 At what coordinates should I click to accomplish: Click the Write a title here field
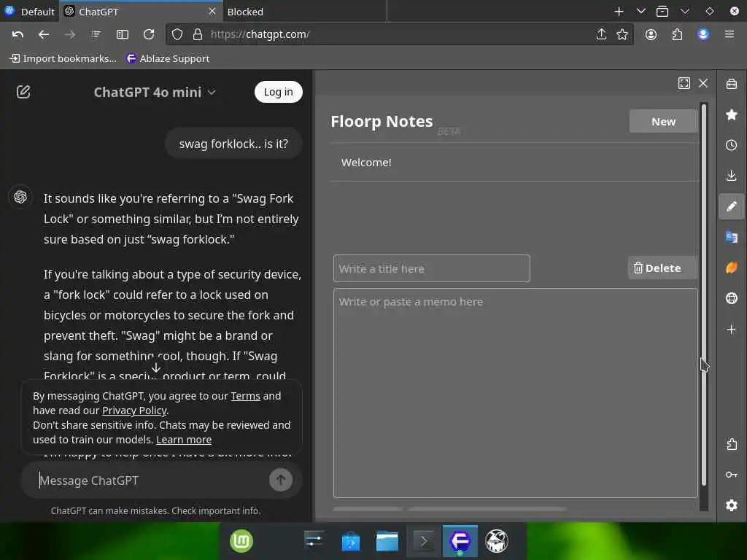pyautogui.click(x=432, y=268)
